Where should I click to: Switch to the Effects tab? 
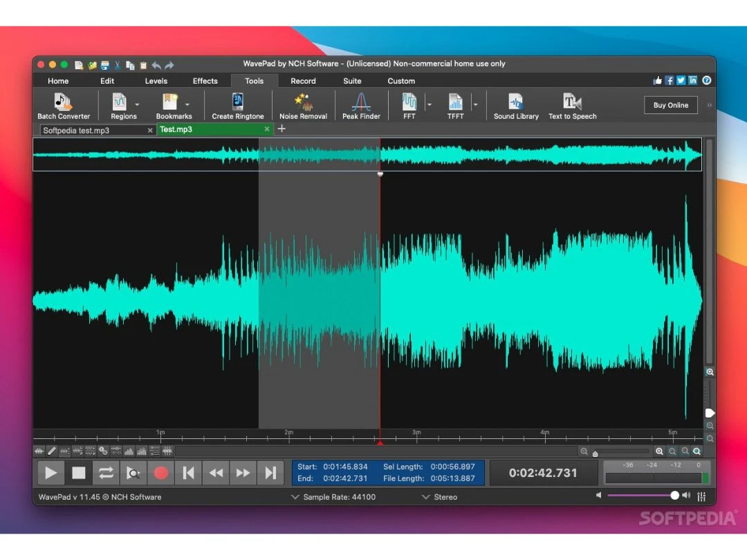[x=205, y=81]
